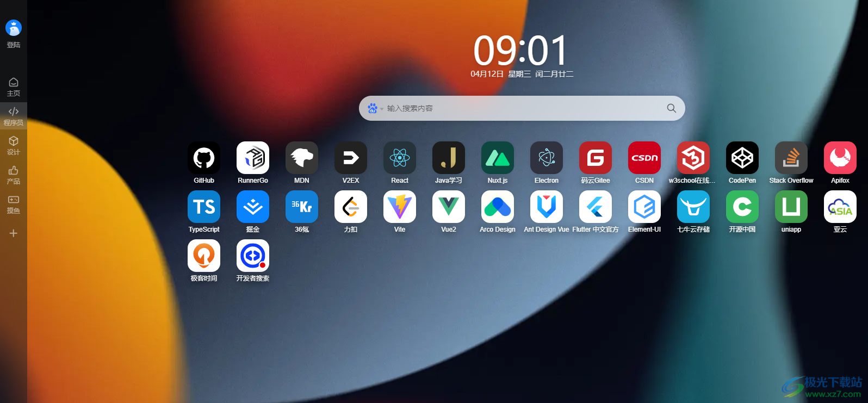Open the 极客时间 shortcut icon
Image resolution: width=868 pixels, height=403 pixels.
pyautogui.click(x=204, y=256)
